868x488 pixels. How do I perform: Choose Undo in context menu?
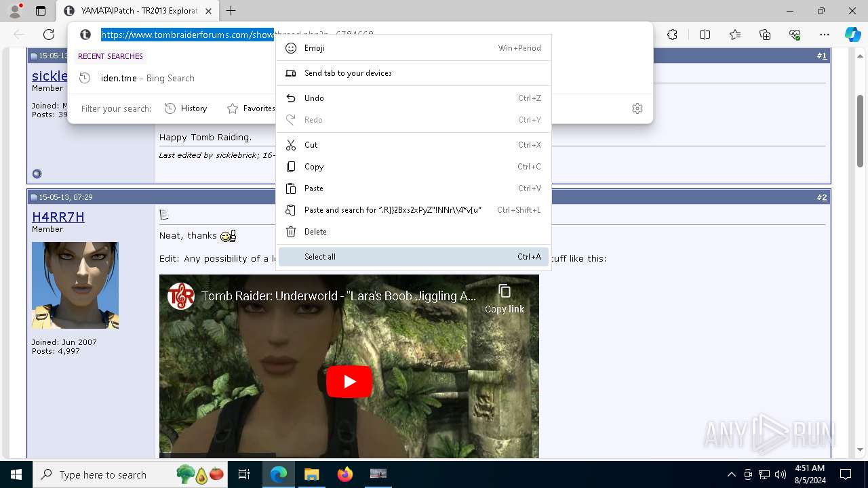[x=414, y=98]
